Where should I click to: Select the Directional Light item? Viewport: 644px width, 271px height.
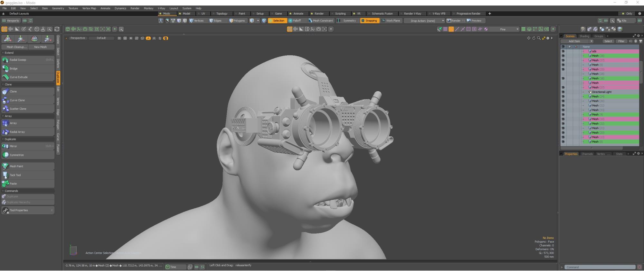coord(601,92)
